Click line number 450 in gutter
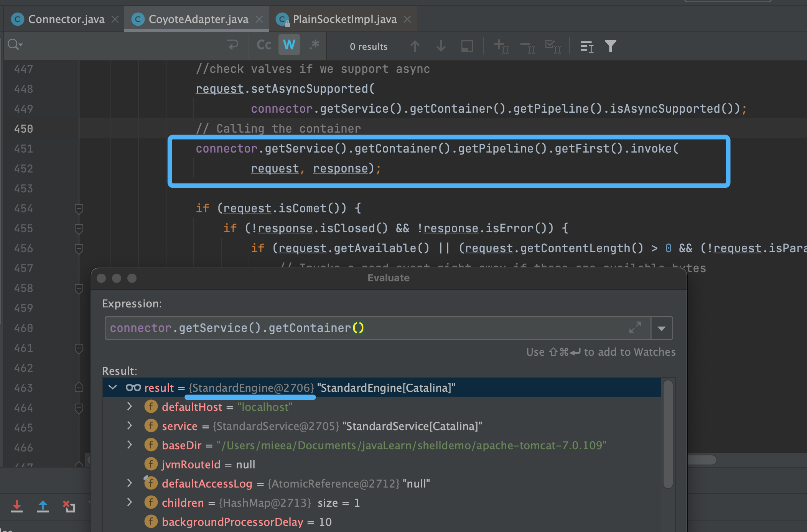 pos(23,129)
